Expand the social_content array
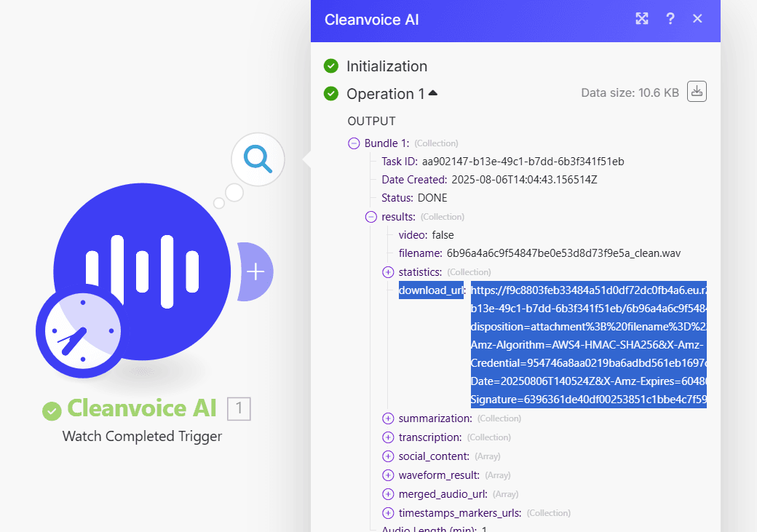 tap(388, 456)
